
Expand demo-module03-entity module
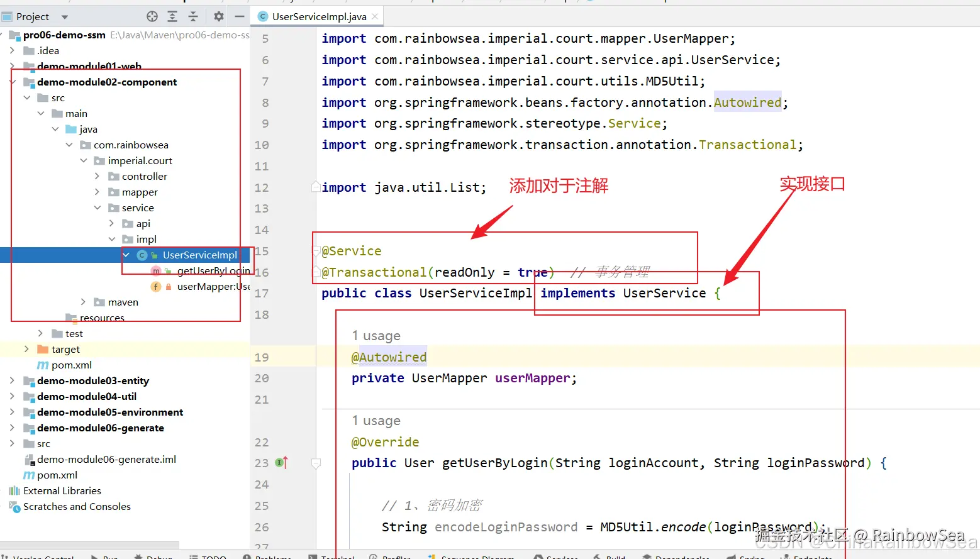tap(12, 380)
